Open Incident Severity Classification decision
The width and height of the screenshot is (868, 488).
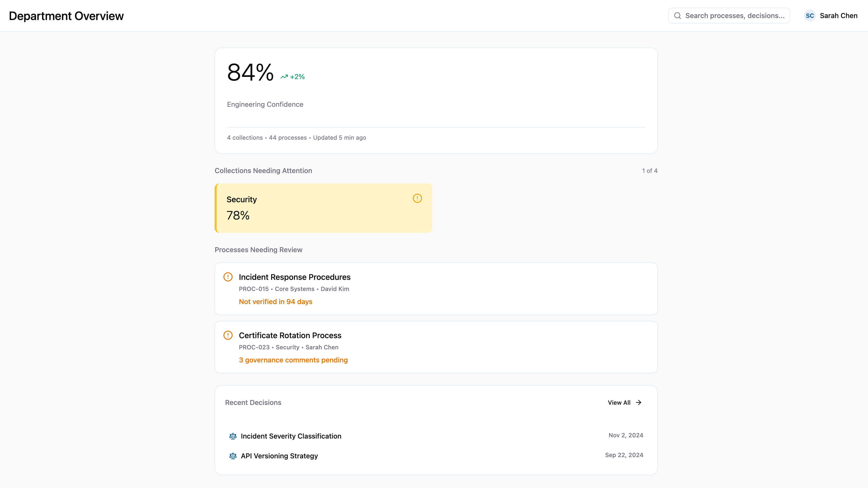[x=291, y=436]
